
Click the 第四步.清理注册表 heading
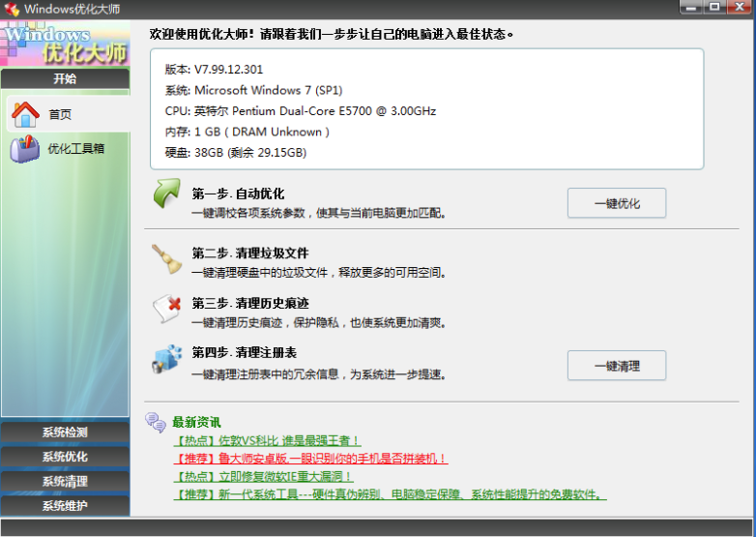(245, 353)
